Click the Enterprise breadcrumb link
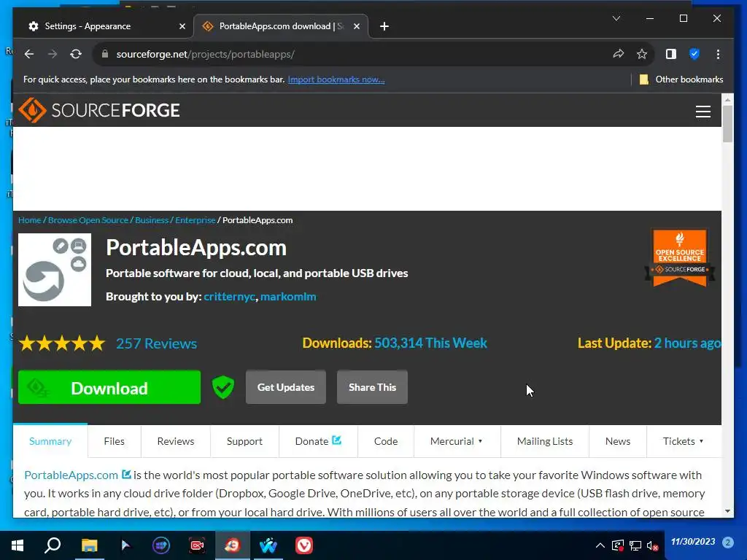The width and height of the screenshot is (747, 560). [x=196, y=220]
